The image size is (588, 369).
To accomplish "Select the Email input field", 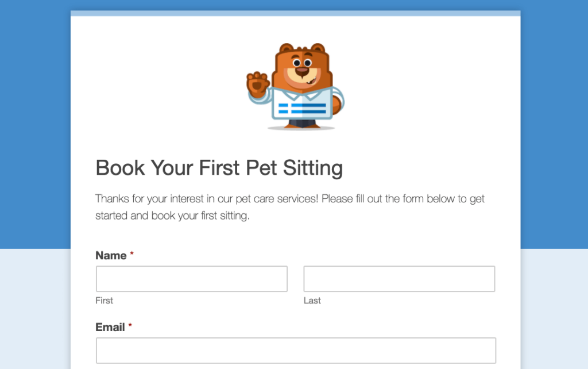I will pos(295,350).
